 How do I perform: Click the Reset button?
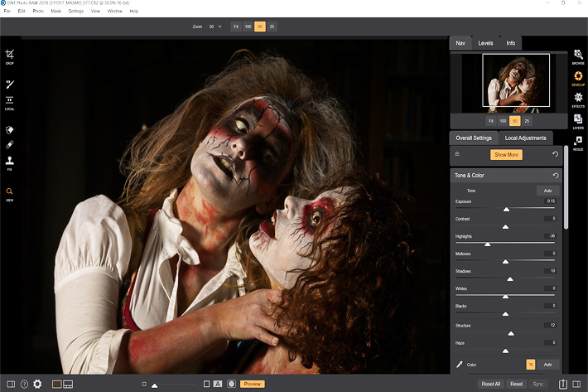pos(517,384)
